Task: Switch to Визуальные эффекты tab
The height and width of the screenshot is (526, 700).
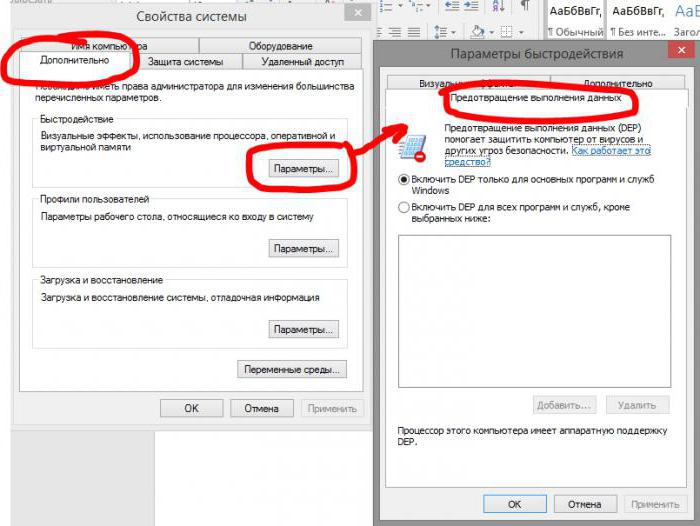Action: 468,83
